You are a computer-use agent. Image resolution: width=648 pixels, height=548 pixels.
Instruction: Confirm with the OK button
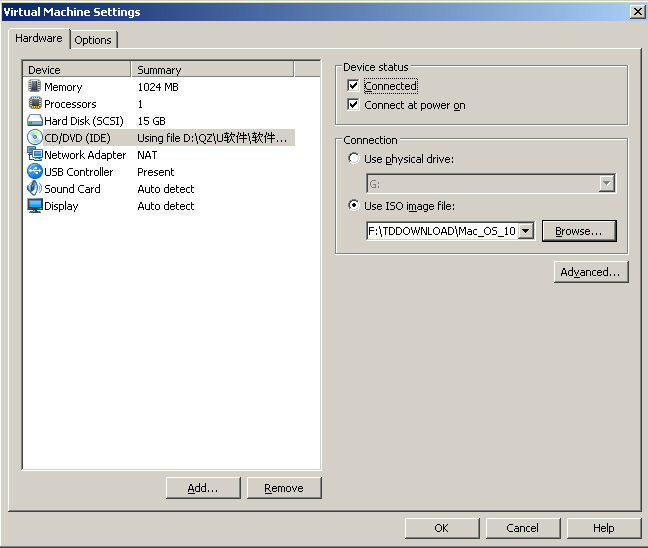(441, 528)
